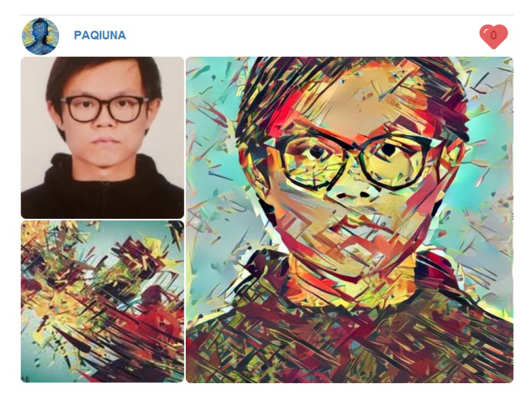Open the large stylized portrait result

(349, 220)
